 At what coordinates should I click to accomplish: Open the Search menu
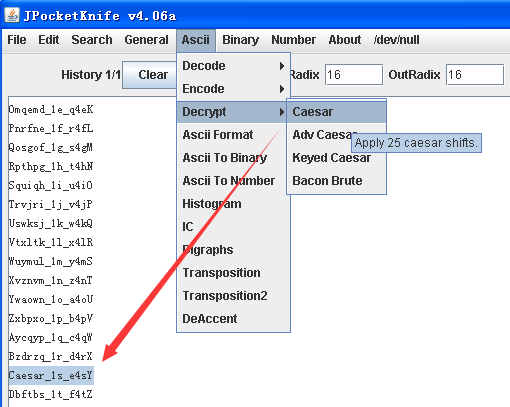pyautogui.click(x=92, y=40)
